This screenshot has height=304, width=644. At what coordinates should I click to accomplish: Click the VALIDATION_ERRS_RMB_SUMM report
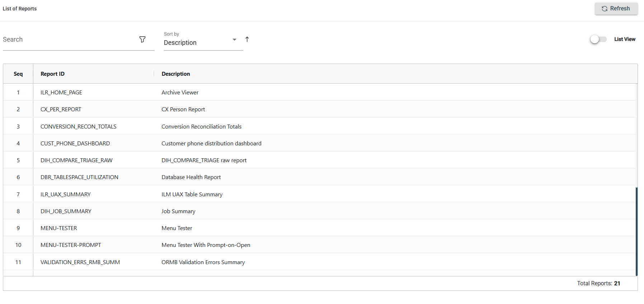(x=80, y=262)
